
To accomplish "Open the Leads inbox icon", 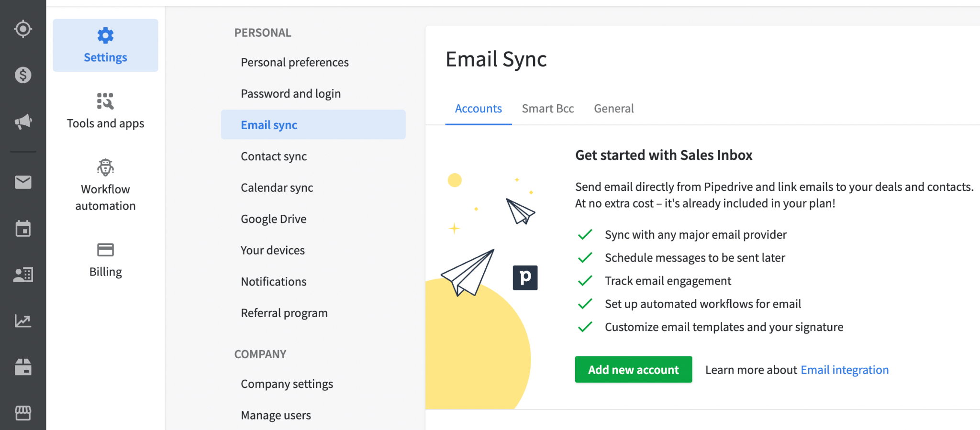I will (x=22, y=28).
